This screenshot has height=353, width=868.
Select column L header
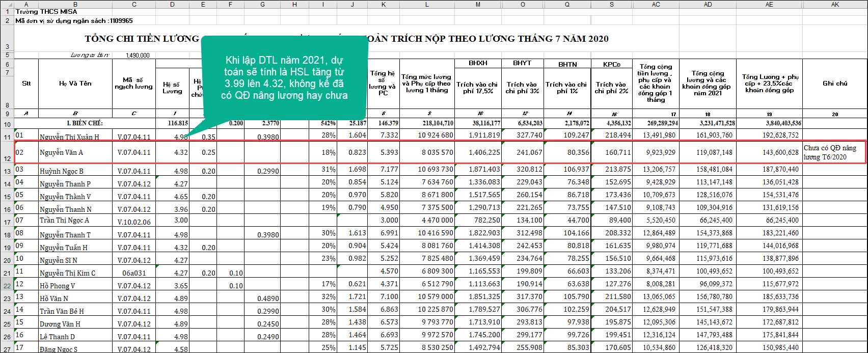427,4
